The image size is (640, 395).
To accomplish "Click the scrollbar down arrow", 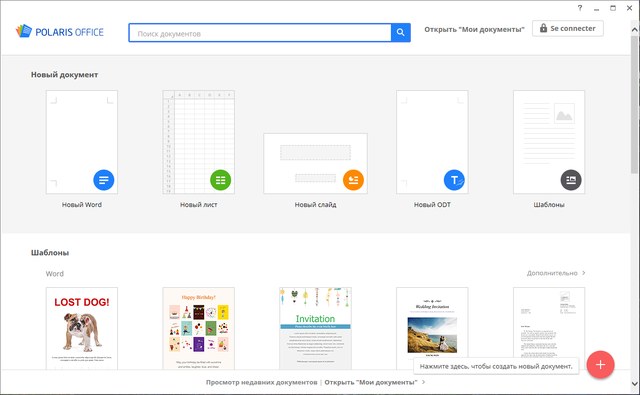I will tap(635, 384).
